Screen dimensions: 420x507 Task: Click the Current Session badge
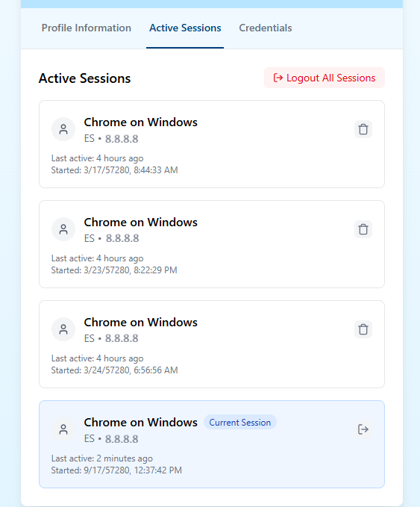coord(240,423)
